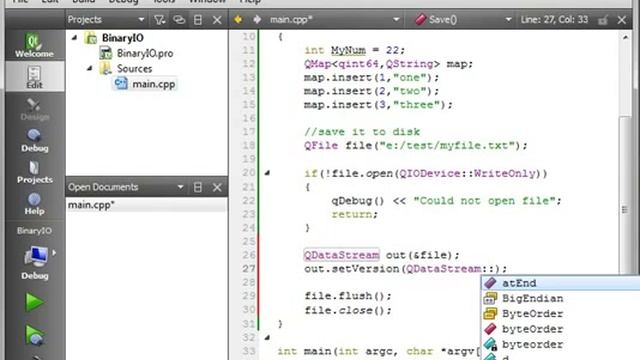Switch to Debug mode in sidebar
640x360 pixels.
pos(34,140)
